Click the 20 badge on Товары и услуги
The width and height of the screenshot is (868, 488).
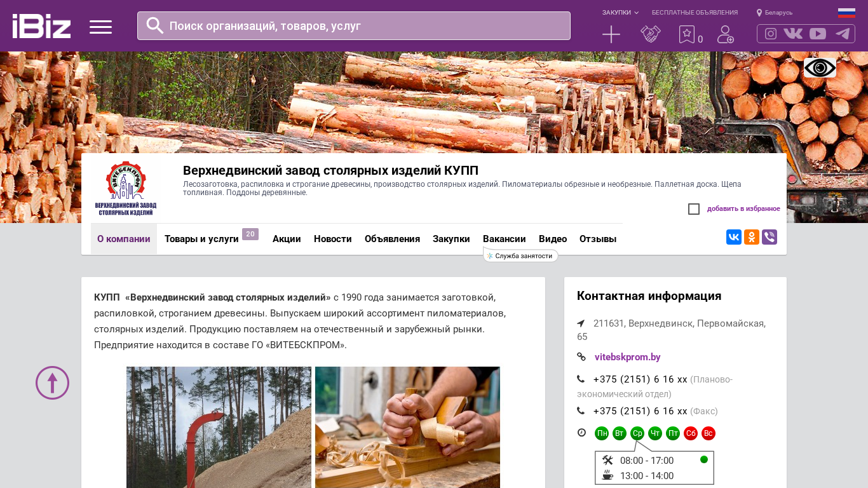[x=250, y=234]
